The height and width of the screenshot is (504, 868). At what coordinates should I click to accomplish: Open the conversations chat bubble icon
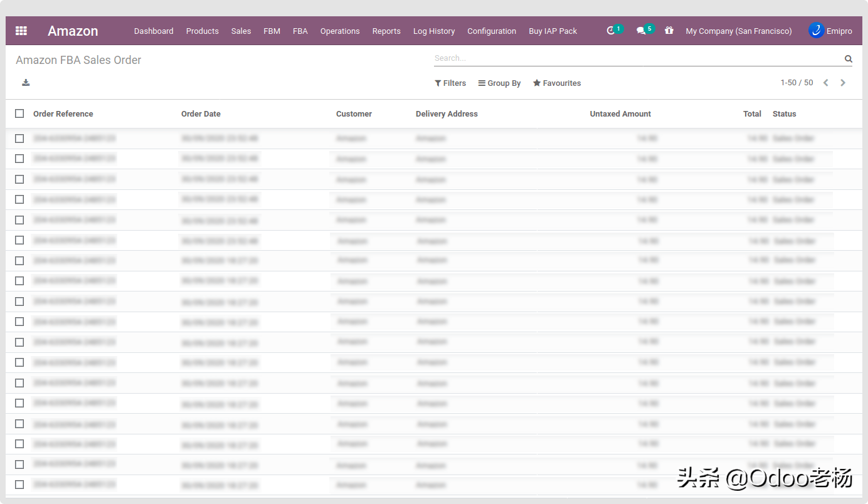click(641, 31)
